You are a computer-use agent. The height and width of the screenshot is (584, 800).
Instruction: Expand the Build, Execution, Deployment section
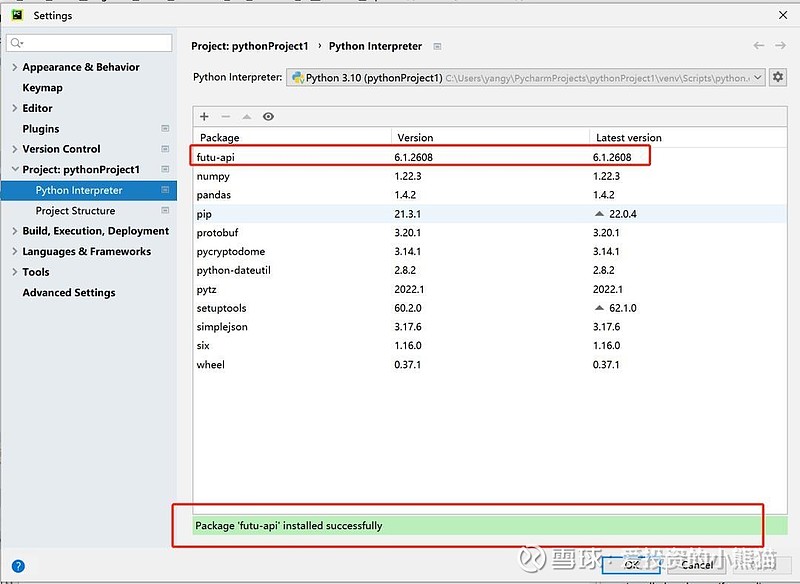(14, 231)
